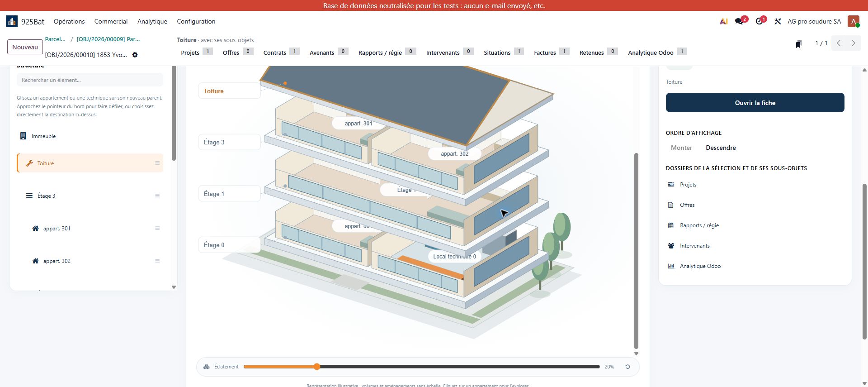Open the Opérations menu
868x387 pixels.
coord(69,21)
